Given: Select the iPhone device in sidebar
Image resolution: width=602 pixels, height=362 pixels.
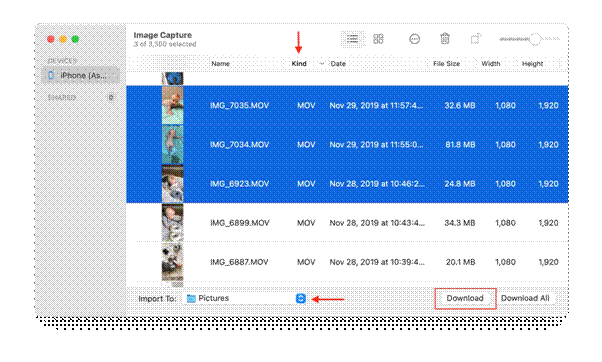Looking at the screenshot, I should coord(81,75).
